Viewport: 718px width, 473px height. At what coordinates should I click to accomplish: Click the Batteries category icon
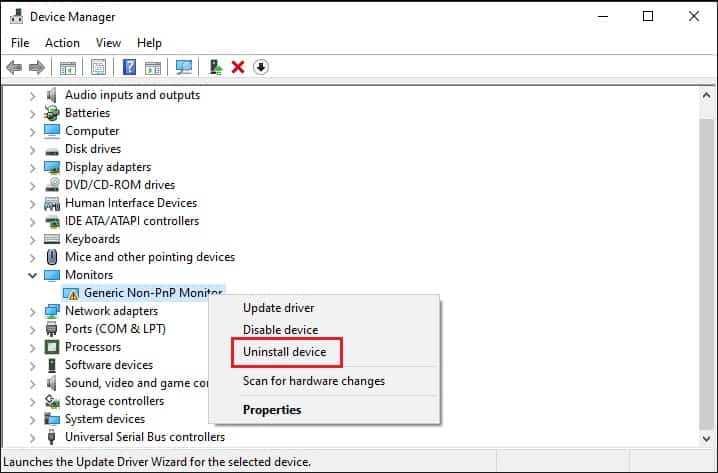[x=52, y=113]
